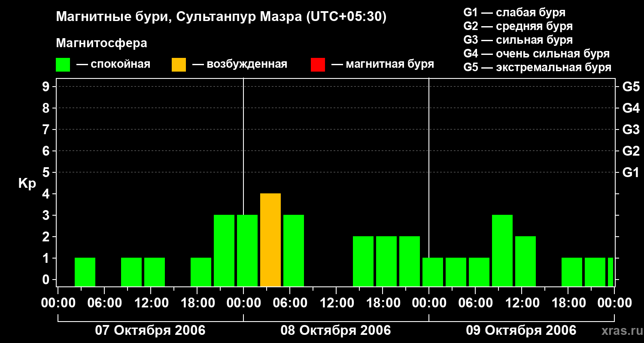Image resolution: width=644 pixels, height=343 pixels.
Task: Click the 'G2' label on the right axis
Action: tap(631, 151)
